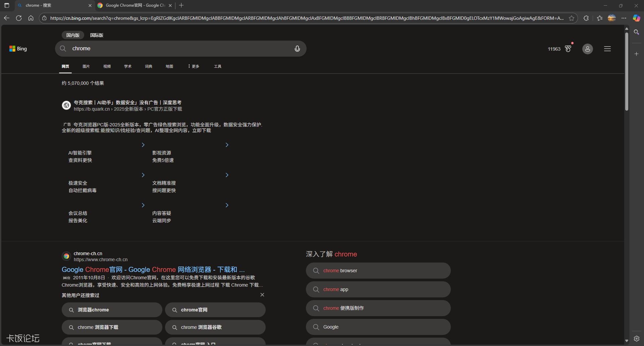Activate the voice search microphone
The width and height of the screenshot is (644, 346).
297,48
